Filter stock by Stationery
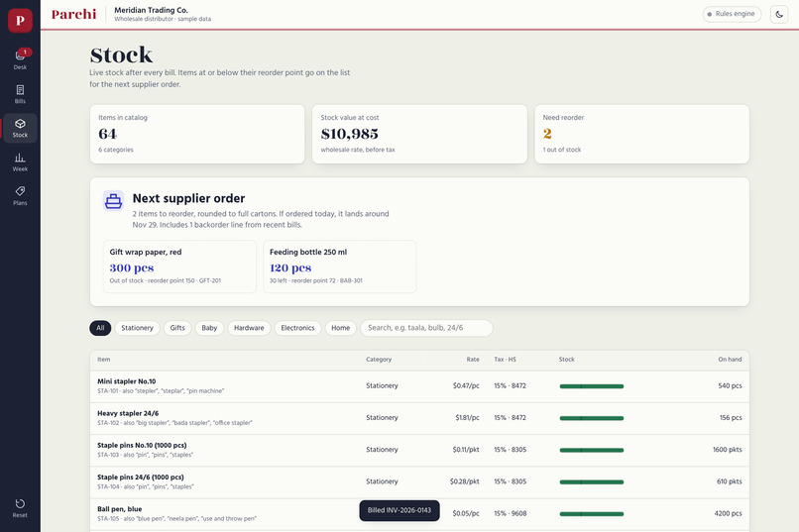Screen dimensions: 799x532 point(137,328)
